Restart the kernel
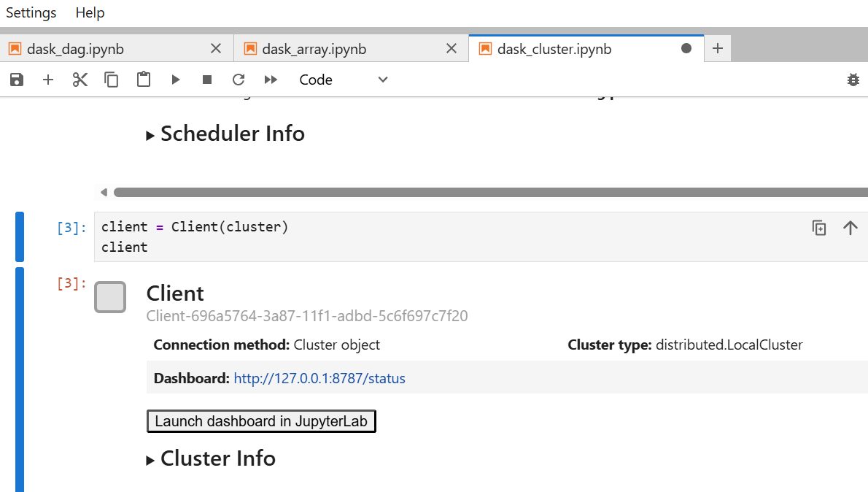 (239, 80)
